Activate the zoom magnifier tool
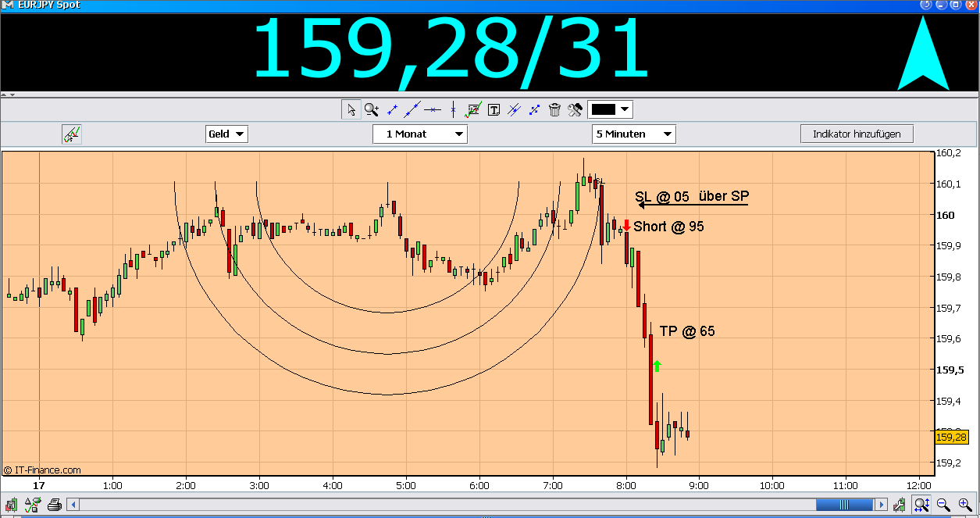 pos(372,110)
